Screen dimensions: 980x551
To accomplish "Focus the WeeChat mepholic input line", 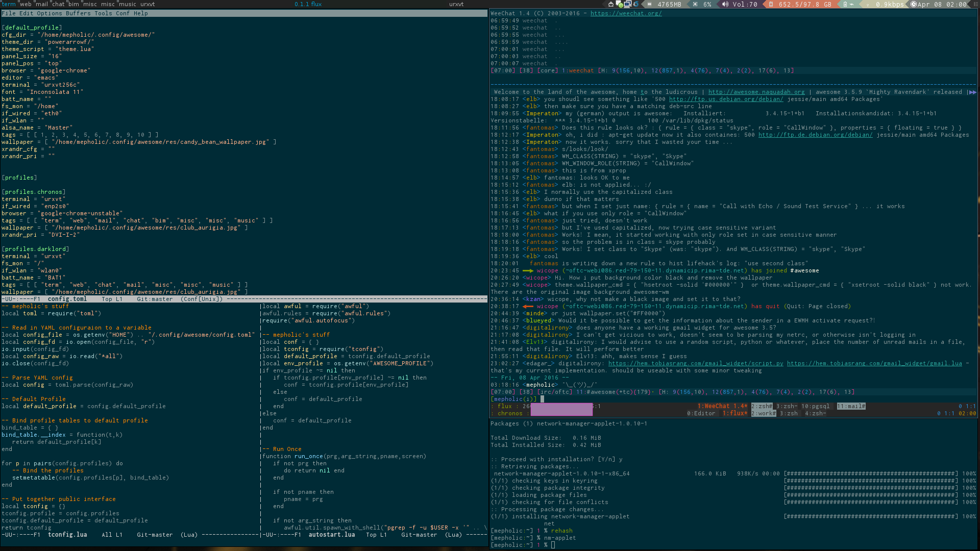I will click(x=542, y=399).
